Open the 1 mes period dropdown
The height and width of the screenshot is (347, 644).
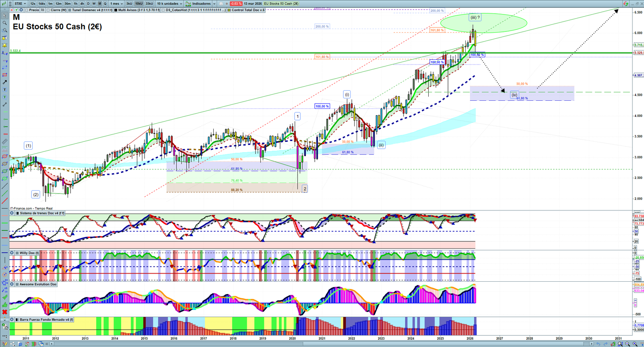click(x=117, y=4)
